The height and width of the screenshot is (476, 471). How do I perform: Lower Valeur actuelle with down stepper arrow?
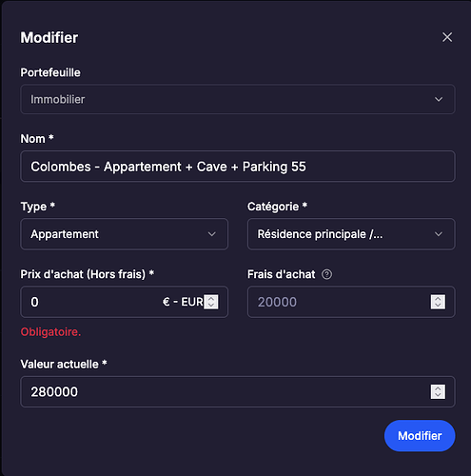click(x=438, y=395)
